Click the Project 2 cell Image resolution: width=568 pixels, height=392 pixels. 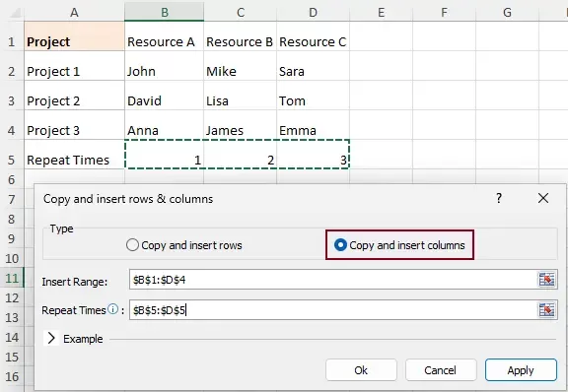[x=74, y=96]
